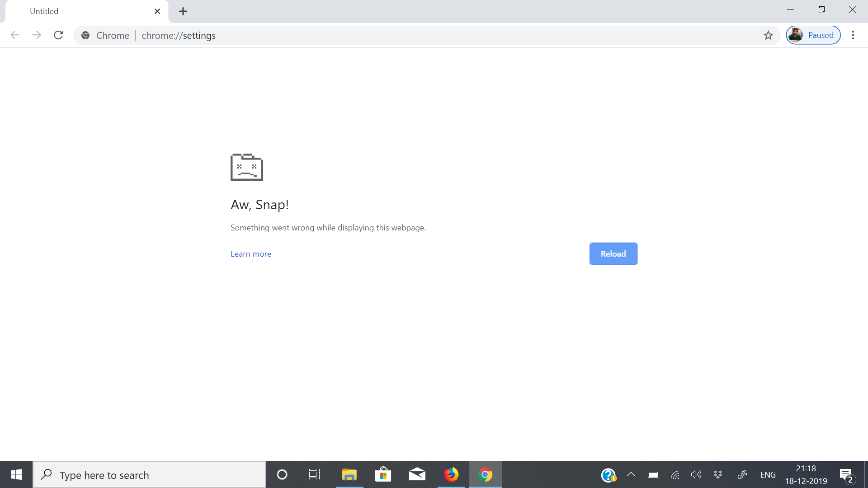Bookmark this page with star icon
The height and width of the screenshot is (488, 868).
(768, 35)
